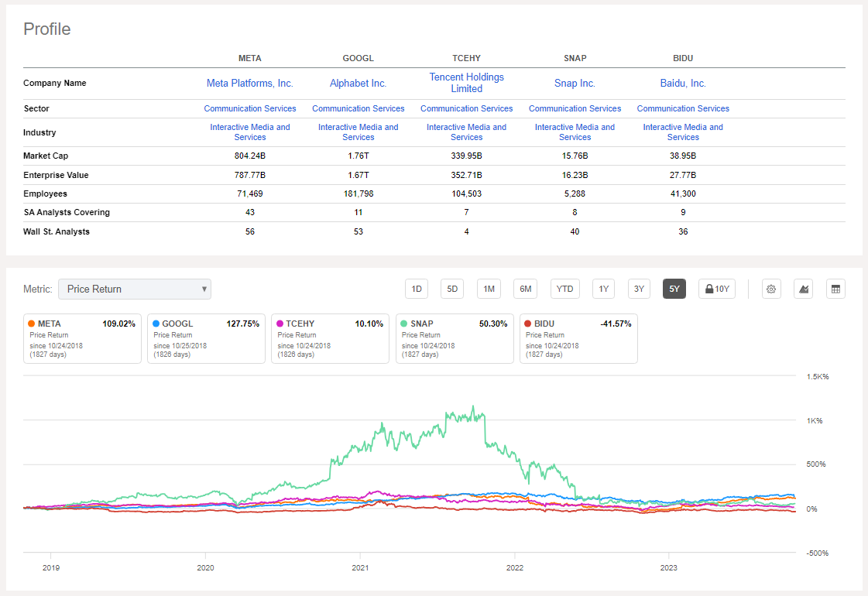Viewport: 868px width, 596px height.
Task: Select the YTD time range
Action: [x=564, y=289]
